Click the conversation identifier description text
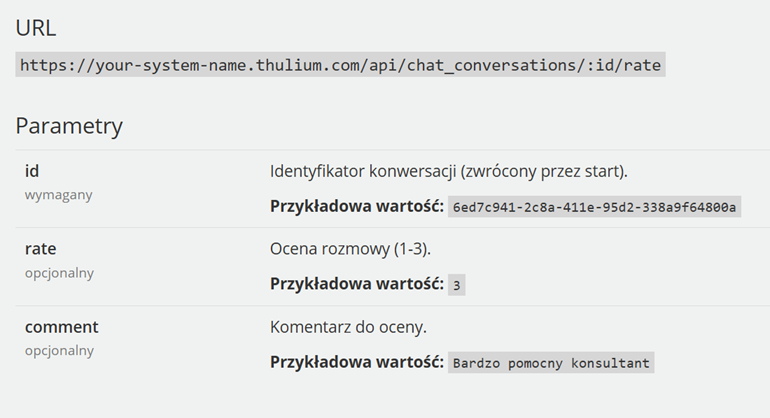The height and width of the screenshot is (418, 770). coord(449,171)
